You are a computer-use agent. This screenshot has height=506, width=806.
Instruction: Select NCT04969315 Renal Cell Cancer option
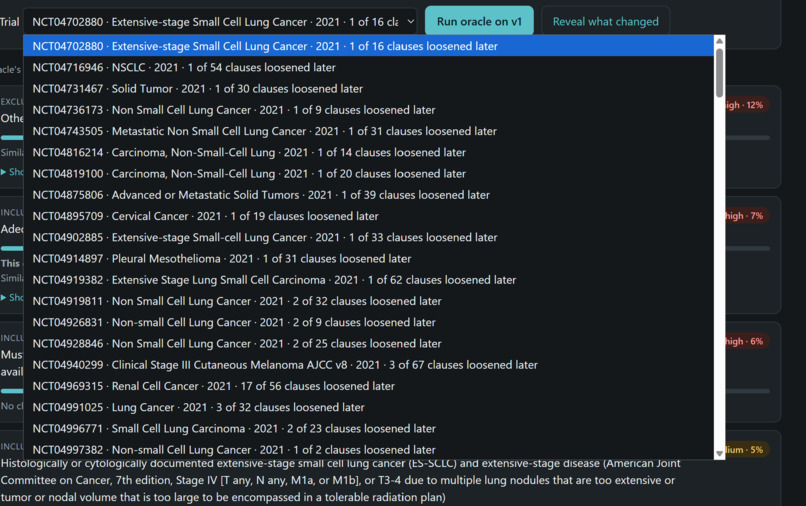369,386
